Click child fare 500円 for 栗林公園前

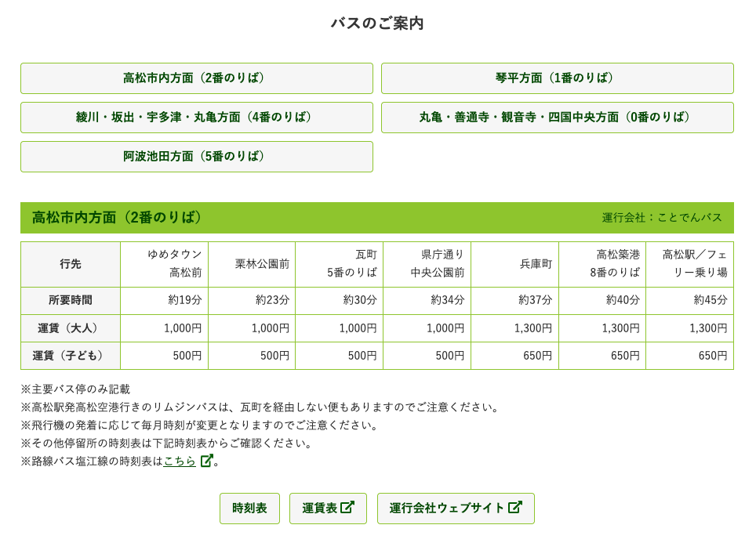pos(274,356)
